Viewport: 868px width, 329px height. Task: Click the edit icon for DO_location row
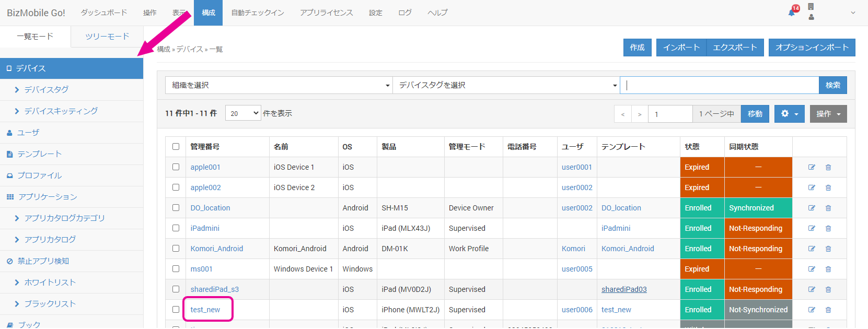(x=812, y=208)
